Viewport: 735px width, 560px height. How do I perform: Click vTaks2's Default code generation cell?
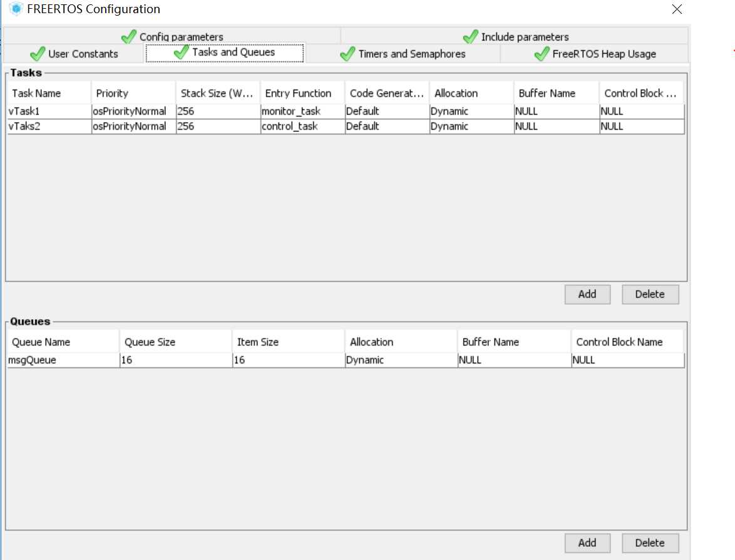387,126
